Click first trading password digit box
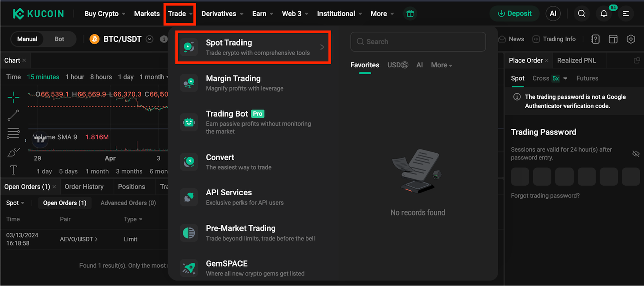This screenshot has width=644, height=286. (520, 177)
